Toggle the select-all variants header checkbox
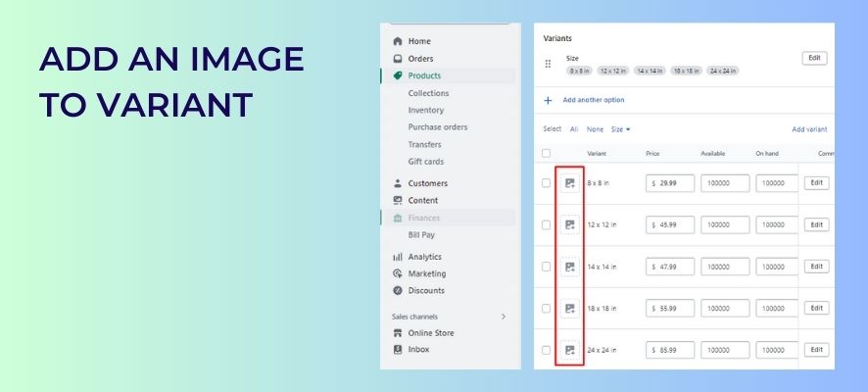This screenshot has width=868, height=392. 547,153
